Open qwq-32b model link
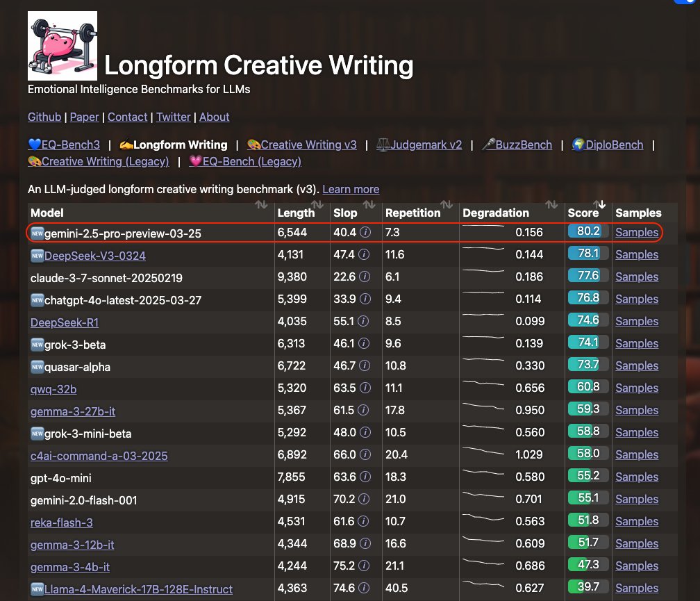The height and width of the screenshot is (601, 700). click(x=53, y=389)
